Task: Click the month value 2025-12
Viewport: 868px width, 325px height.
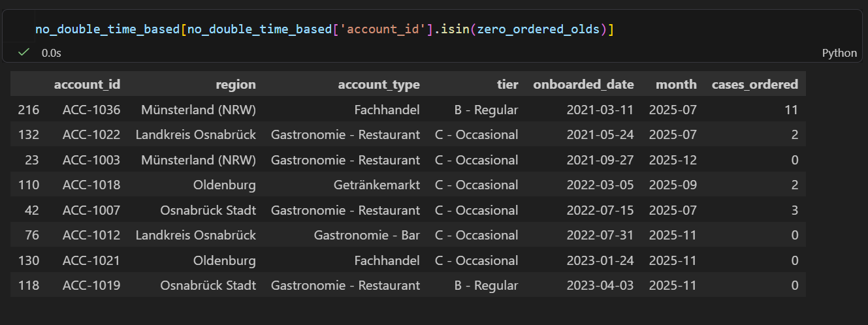Action: click(x=673, y=160)
